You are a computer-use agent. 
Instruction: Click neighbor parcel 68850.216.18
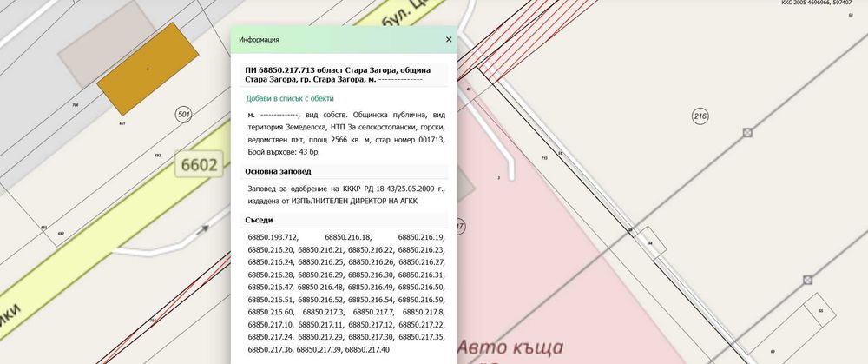pos(349,237)
